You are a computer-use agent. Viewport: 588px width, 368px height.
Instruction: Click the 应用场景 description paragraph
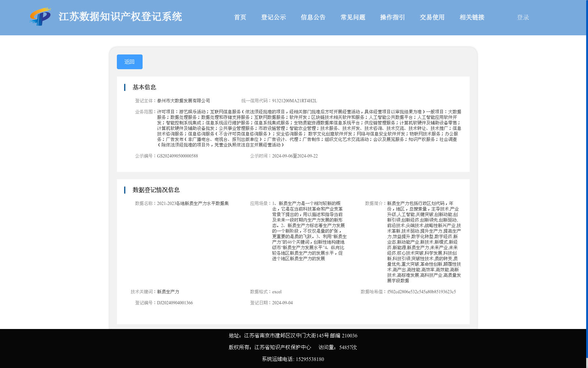[309, 231]
